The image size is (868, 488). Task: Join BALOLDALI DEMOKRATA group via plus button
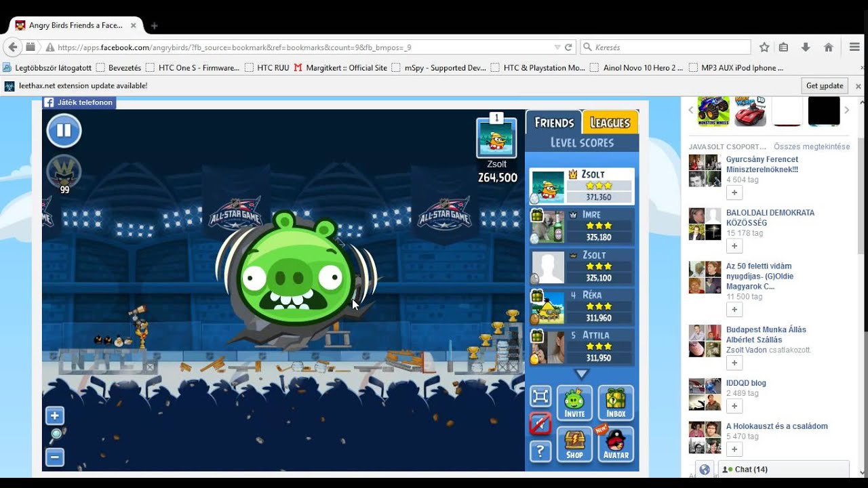click(734, 246)
